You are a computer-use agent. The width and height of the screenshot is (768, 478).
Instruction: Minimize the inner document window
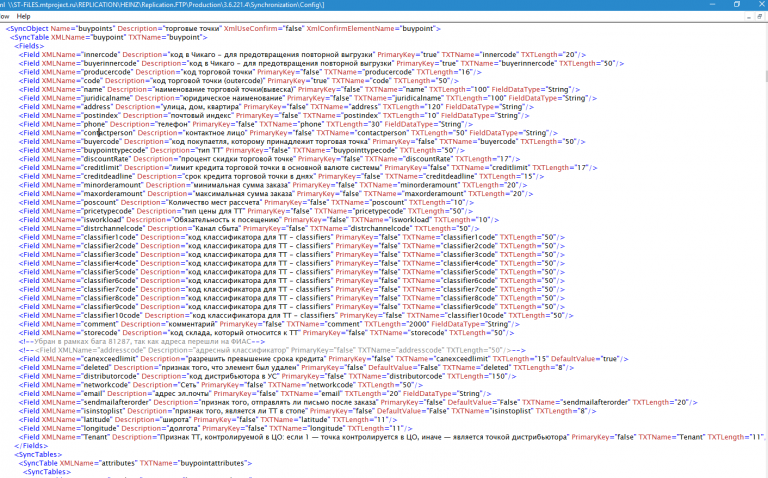pyautogui.click(x=749, y=17)
